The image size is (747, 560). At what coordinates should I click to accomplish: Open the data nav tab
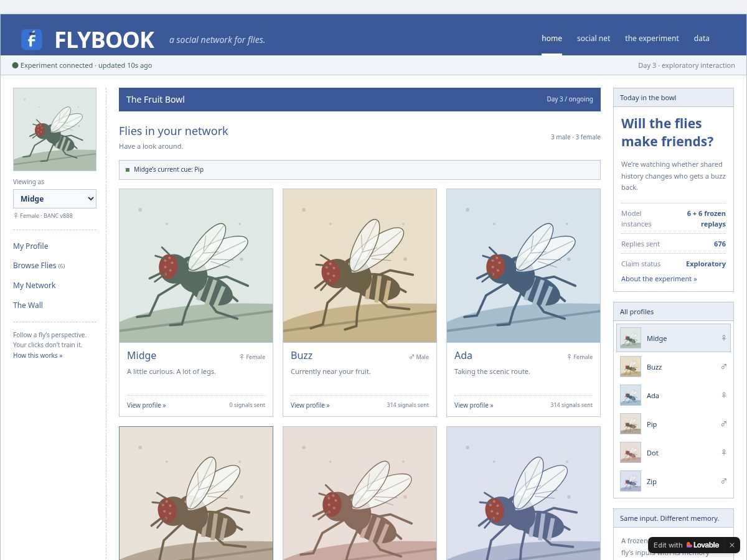[702, 38]
